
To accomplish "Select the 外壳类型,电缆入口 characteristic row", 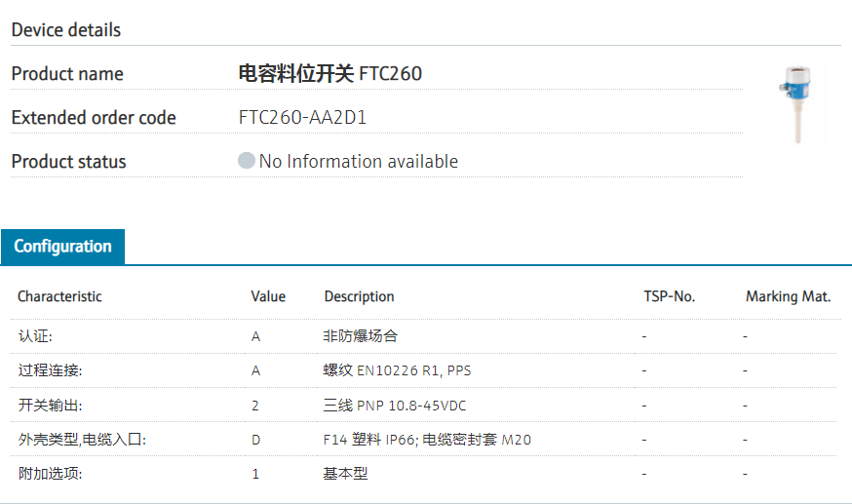I will (x=82, y=440).
